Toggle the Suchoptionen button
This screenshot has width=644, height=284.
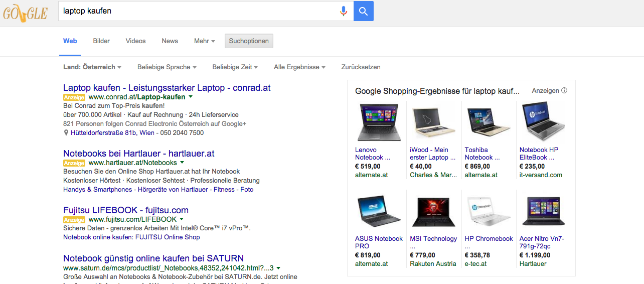(249, 41)
